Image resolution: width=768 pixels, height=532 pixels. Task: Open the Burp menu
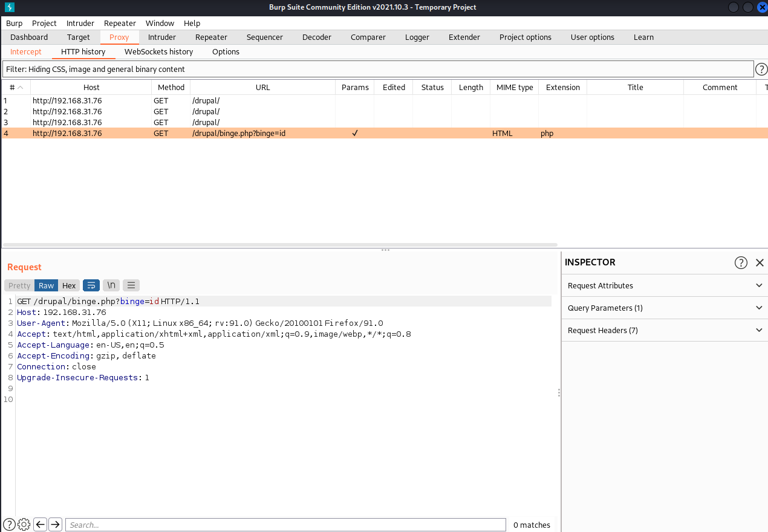pyautogui.click(x=15, y=23)
